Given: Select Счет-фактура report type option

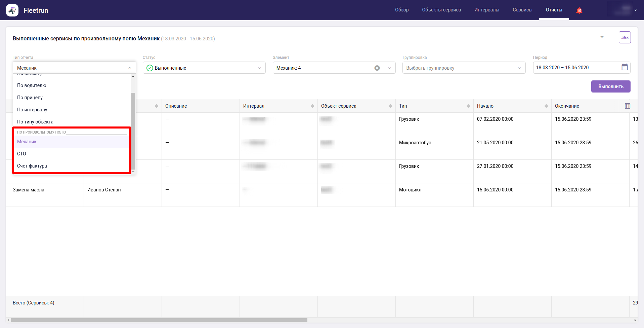Looking at the screenshot, I should click(x=32, y=166).
